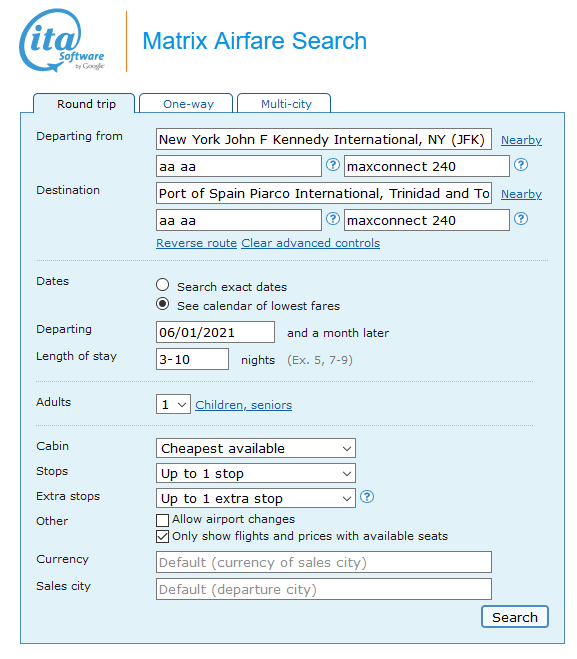Click the ITA Software logo

click(62, 40)
